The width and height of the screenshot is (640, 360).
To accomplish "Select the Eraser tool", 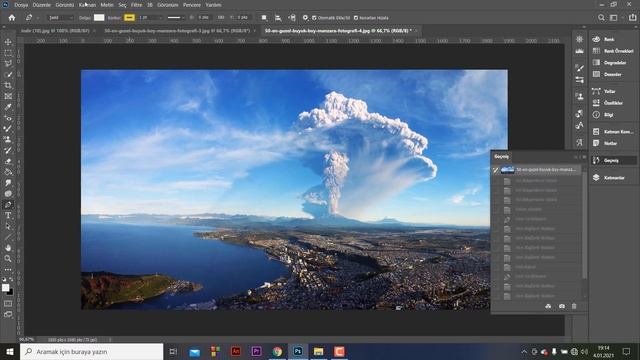I will [8, 161].
